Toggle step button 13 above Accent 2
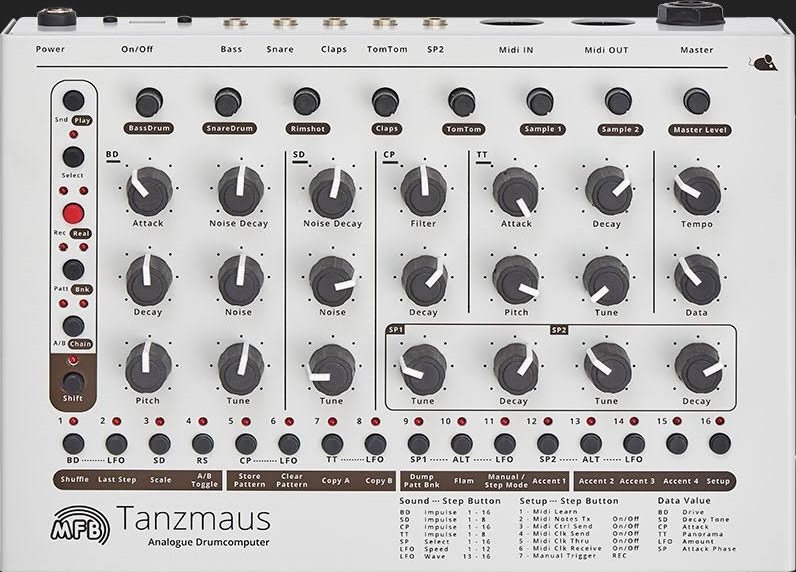This screenshot has width=796, height=572. [x=591, y=444]
